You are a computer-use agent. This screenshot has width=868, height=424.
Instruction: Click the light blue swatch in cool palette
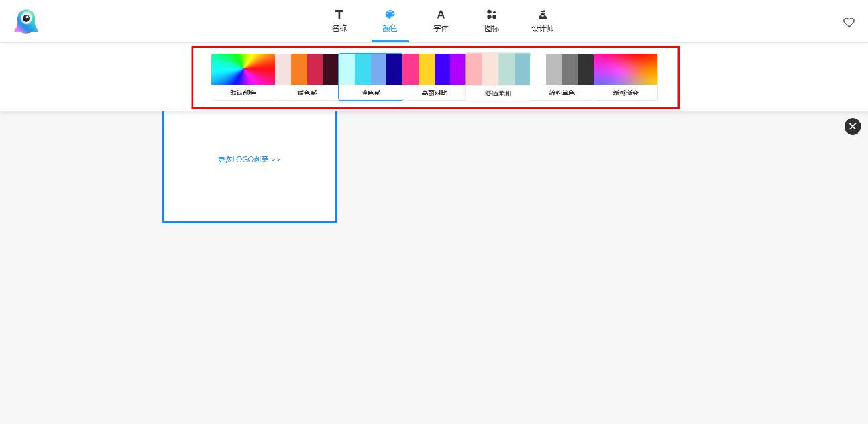click(x=347, y=69)
